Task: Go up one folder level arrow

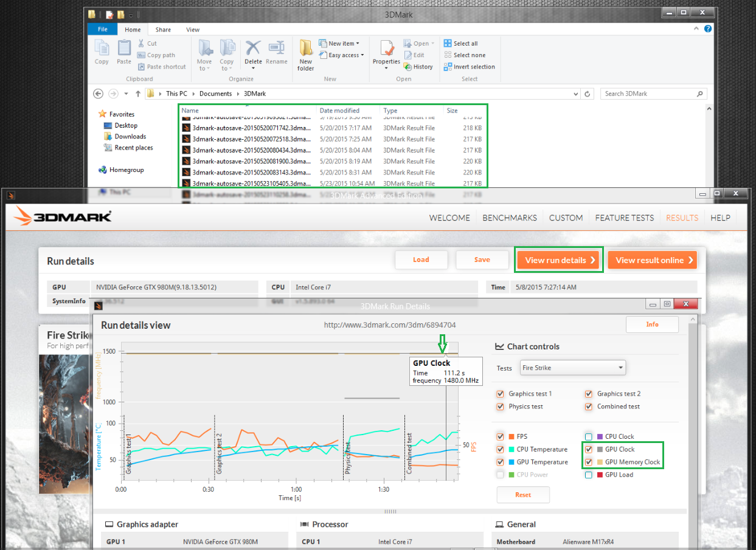Action: click(138, 94)
